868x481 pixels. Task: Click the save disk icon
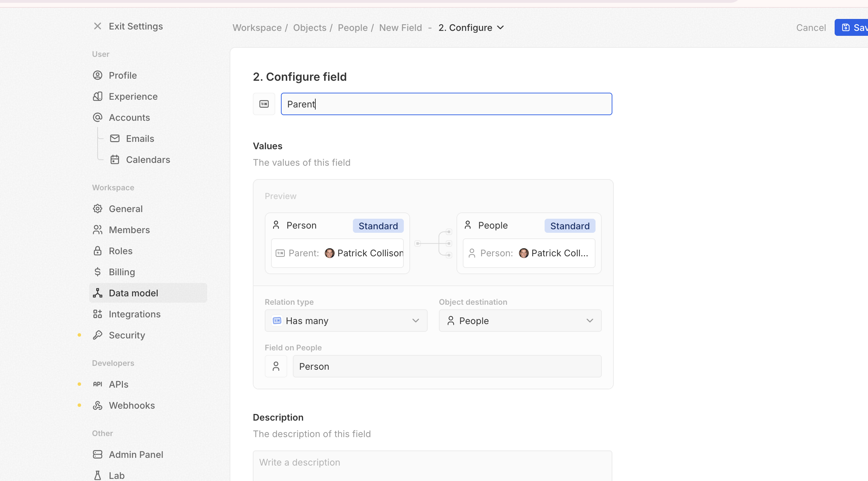(846, 28)
